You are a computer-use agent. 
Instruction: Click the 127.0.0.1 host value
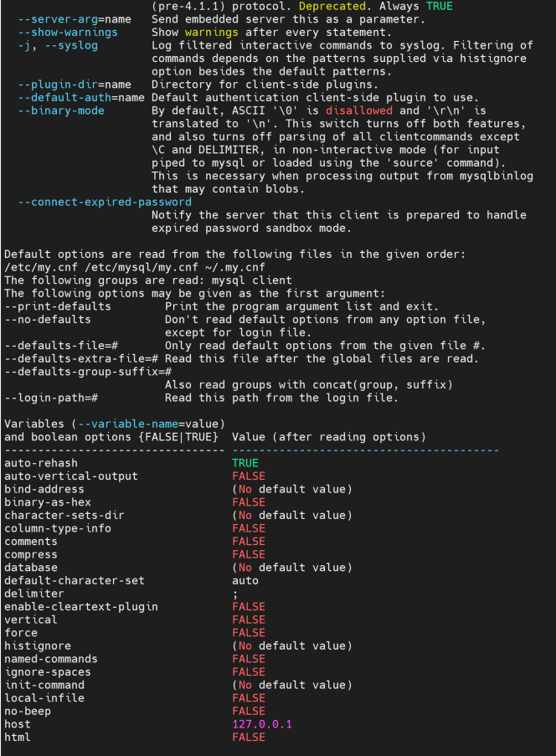262,724
